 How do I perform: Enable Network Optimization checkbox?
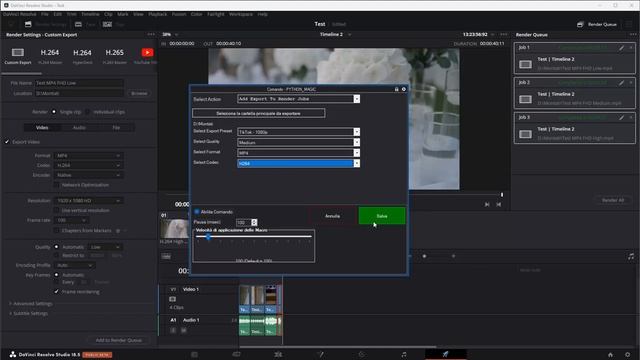[x=57, y=185]
